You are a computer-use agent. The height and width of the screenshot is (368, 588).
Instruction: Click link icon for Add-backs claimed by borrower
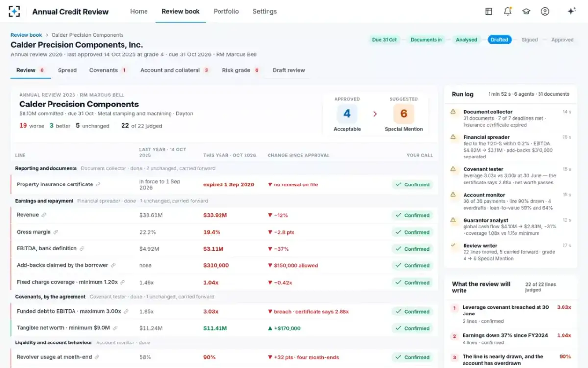coord(113,265)
